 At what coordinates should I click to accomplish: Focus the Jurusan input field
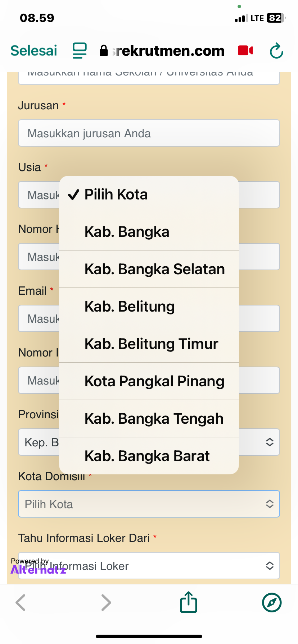coord(149,133)
